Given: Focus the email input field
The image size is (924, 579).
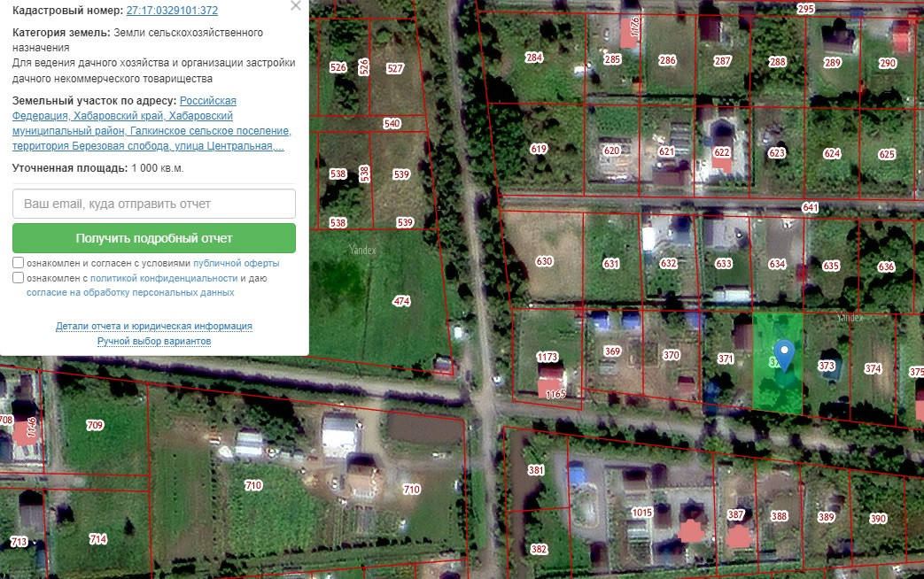Looking at the screenshot, I should coord(154,204).
